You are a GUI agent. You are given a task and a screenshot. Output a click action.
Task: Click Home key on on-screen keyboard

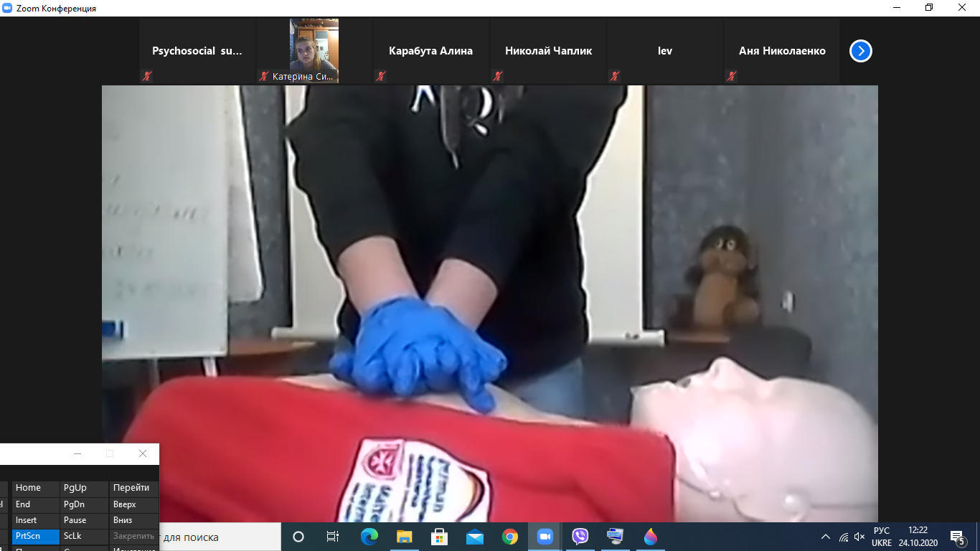[x=35, y=488]
